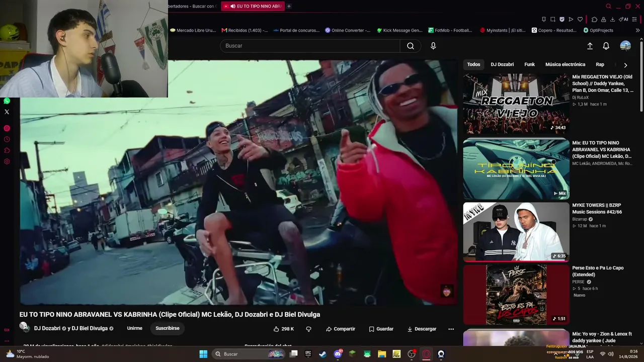
Task: Open Mix REGGAETON VIEJO video thumbnail
Action: tap(516, 104)
